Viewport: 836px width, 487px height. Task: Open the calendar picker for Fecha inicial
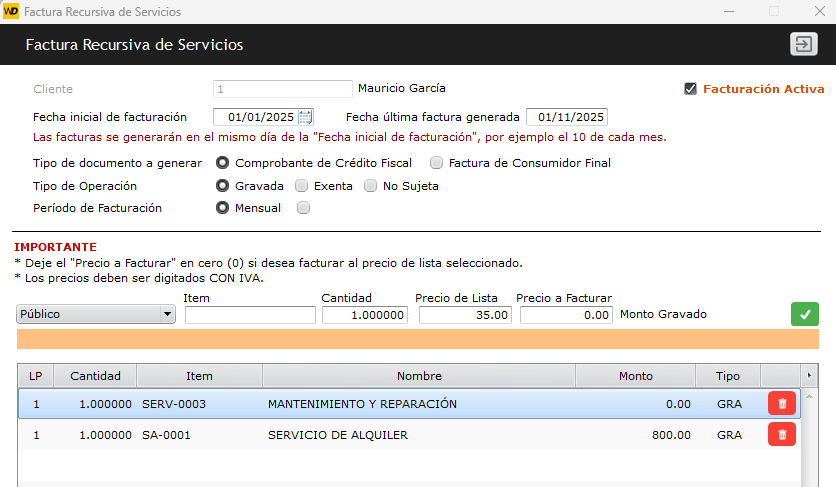(x=305, y=117)
